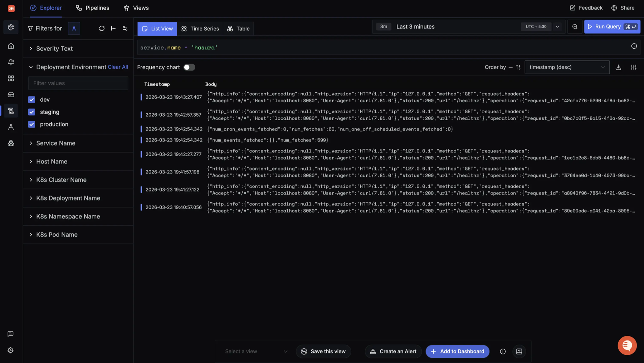The height and width of the screenshot is (363, 644).
Task: Open the Dashboards grid icon in sidebar
Action: [11, 78]
